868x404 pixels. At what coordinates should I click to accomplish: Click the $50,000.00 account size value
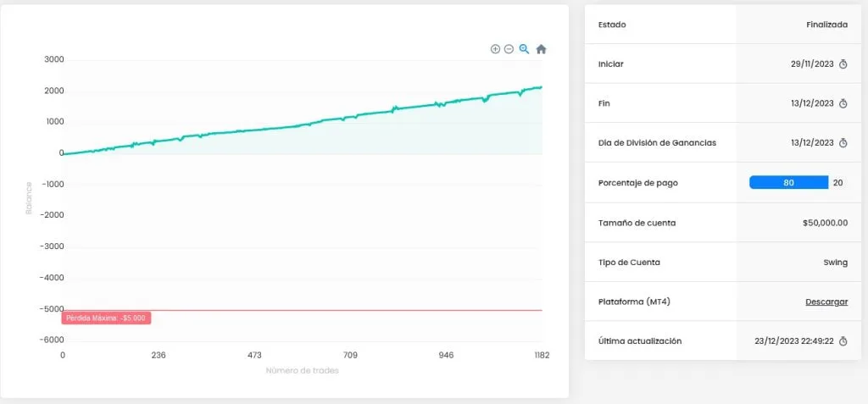coord(825,223)
